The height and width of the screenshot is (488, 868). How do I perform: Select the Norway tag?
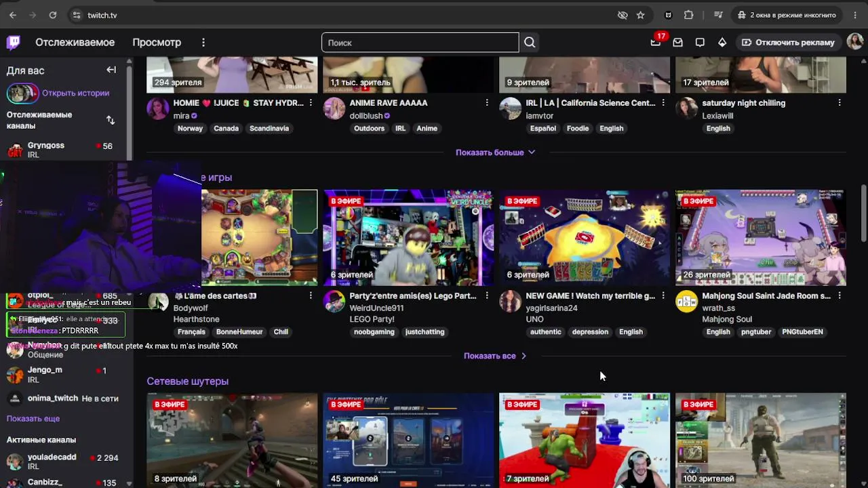pyautogui.click(x=190, y=129)
